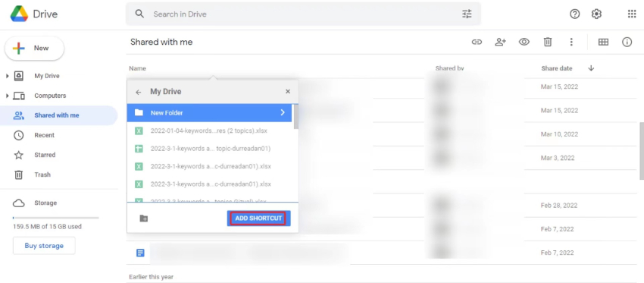The width and height of the screenshot is (644, 283).
Task: Click the search magnifier icon
Action: coord(139,14)
